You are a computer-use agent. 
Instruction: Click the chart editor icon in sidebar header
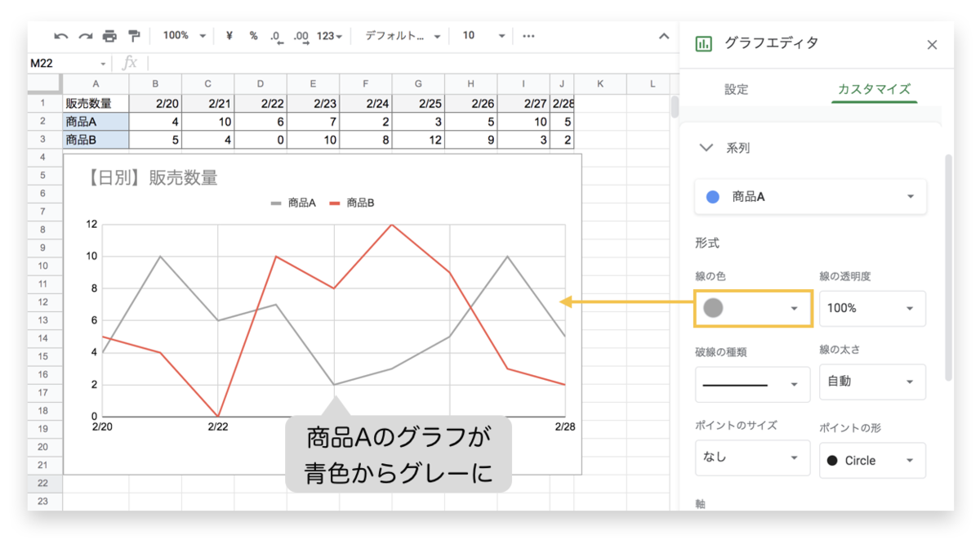coord(703,44)
